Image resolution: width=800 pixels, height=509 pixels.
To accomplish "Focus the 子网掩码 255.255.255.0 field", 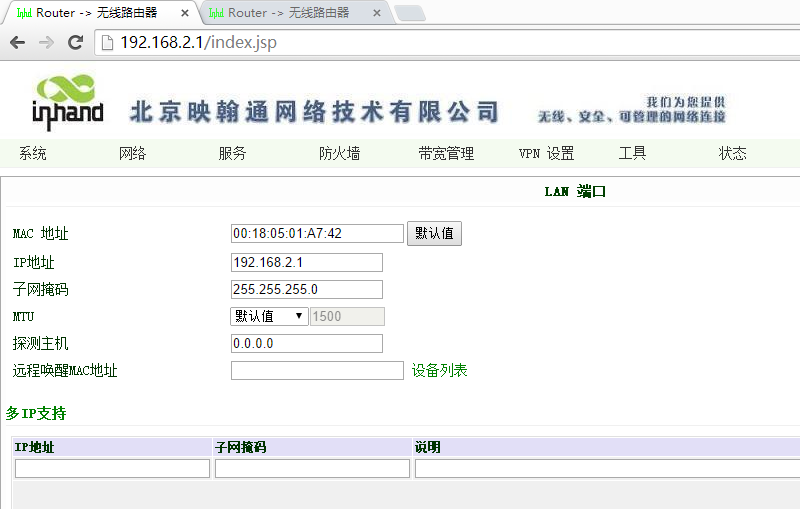I will pyautogui.click(x=306, y=289).
